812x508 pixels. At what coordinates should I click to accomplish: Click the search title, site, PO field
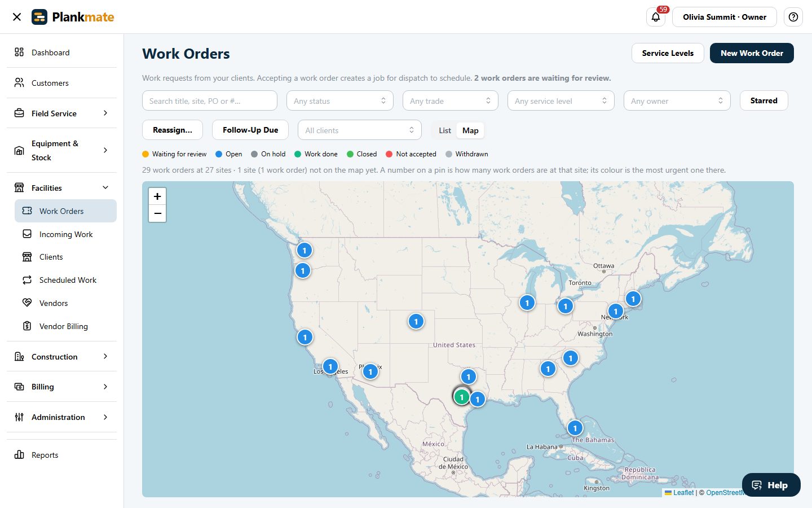pyautogui.click(x=210, y=100)
